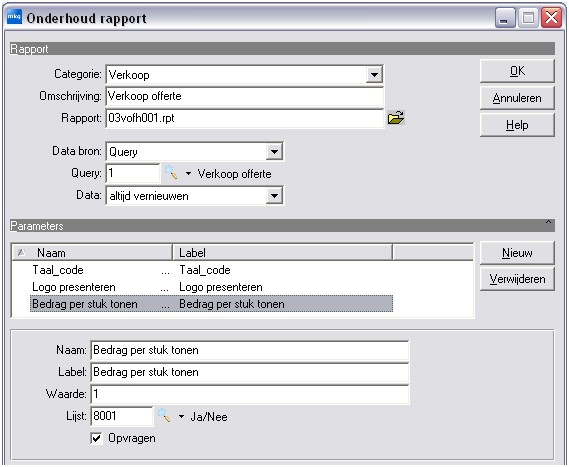Click the Waarde input field
569x467 pixels.
coord(250,394)
